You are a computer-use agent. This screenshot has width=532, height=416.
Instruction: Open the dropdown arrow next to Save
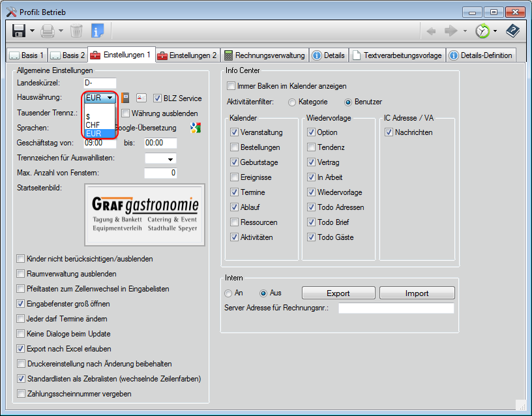pos(32,31)
